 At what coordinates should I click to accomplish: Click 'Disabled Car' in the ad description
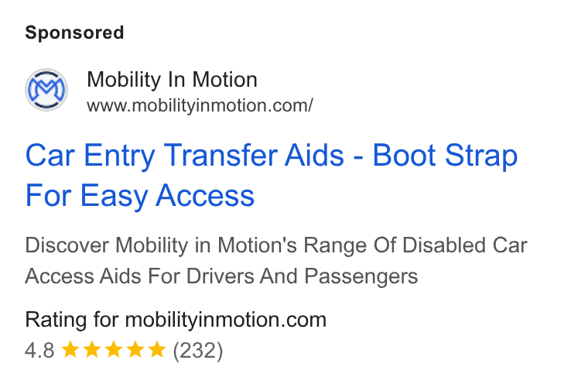(465, 245)
